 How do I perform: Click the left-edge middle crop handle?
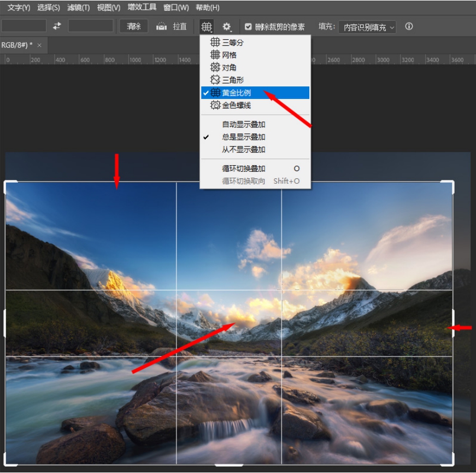coord(4,323)
